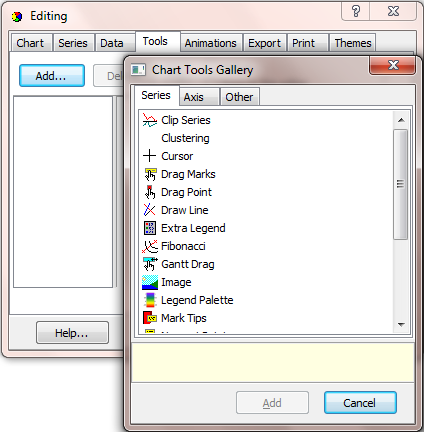This screenshot has width=424, height=432.
Task: Choose the Draw Line tool icon
Action: coord(149,210)
